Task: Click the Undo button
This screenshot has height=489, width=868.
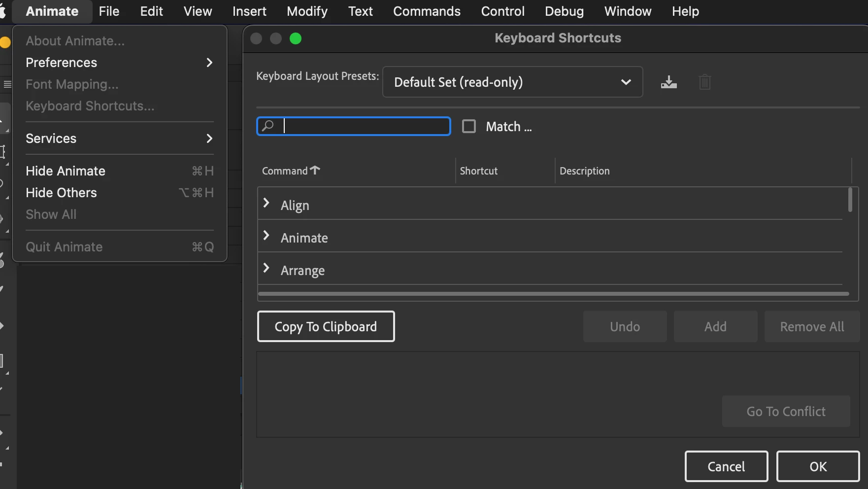Action: 625,326
